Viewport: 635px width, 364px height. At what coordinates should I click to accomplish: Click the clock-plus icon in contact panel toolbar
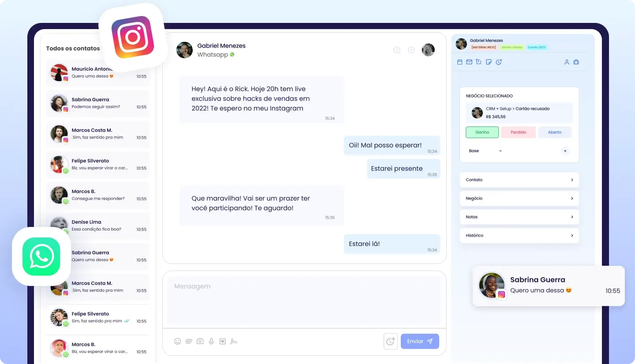click(x=499, y=62)
